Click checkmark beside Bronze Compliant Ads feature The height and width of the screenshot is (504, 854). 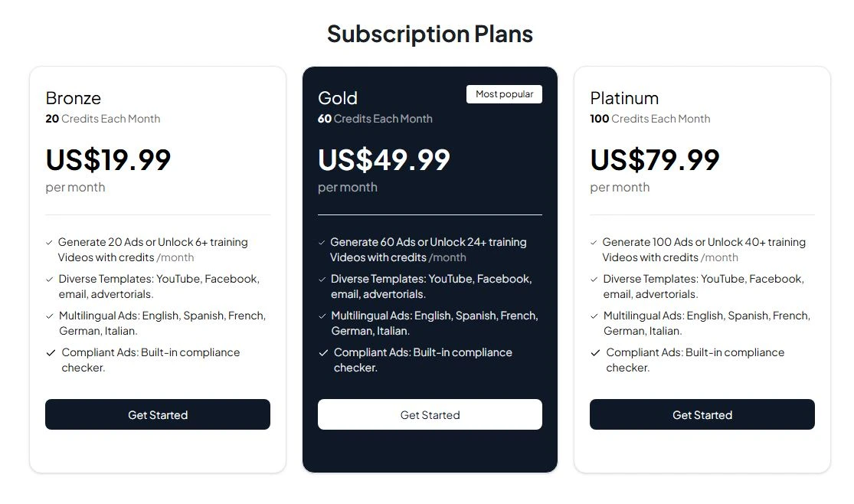coord(51,353)
